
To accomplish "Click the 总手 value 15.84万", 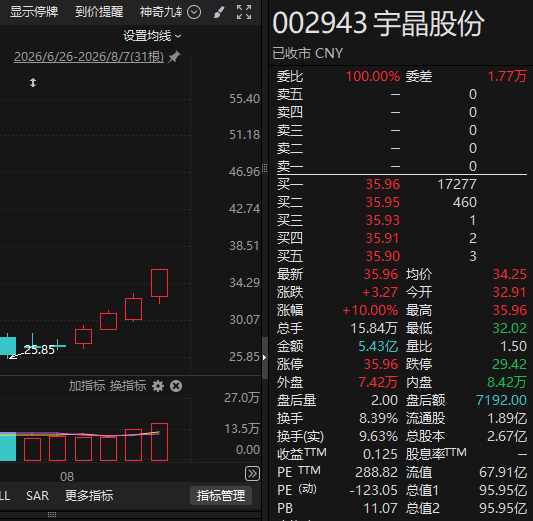I will (x=374, y=328).
